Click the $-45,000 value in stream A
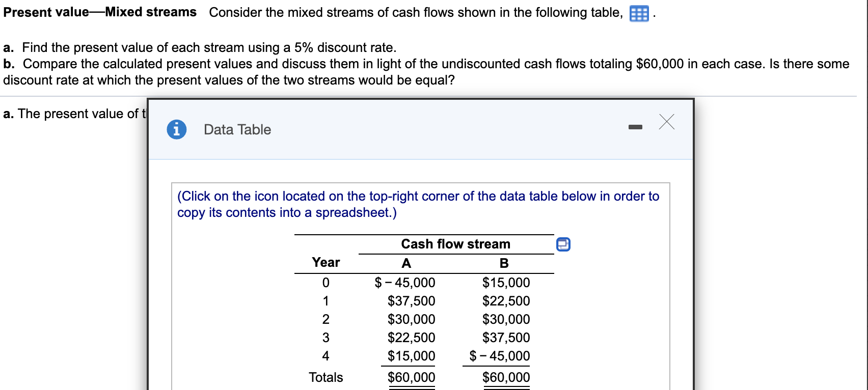This screenshot has height=390, width=868. 405,283
